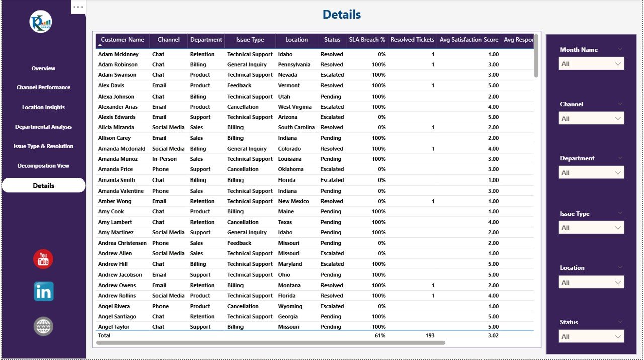644x360 pixels.
Task: Sort by the Issue Type column header
Action: (x=250, y=40)
